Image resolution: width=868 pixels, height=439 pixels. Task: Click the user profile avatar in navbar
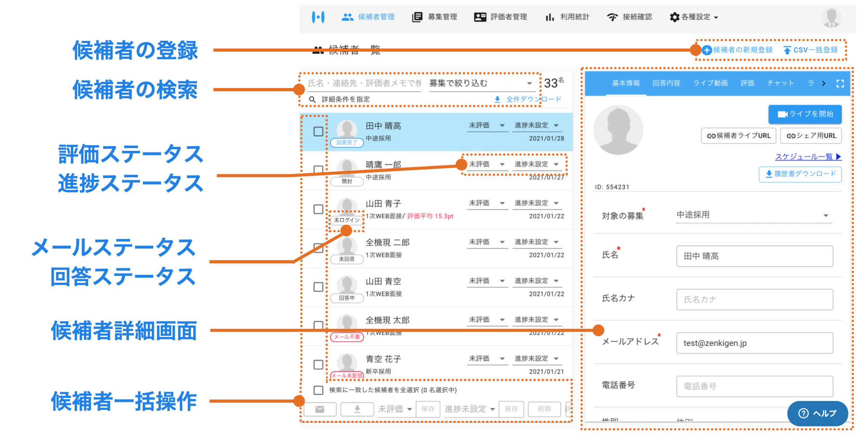(x=831, y=18)
